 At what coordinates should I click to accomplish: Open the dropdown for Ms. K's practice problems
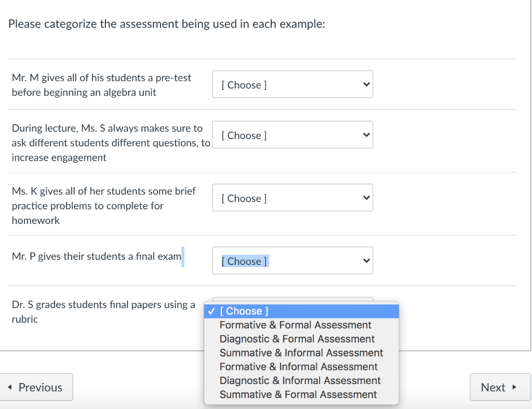(292, 197)
